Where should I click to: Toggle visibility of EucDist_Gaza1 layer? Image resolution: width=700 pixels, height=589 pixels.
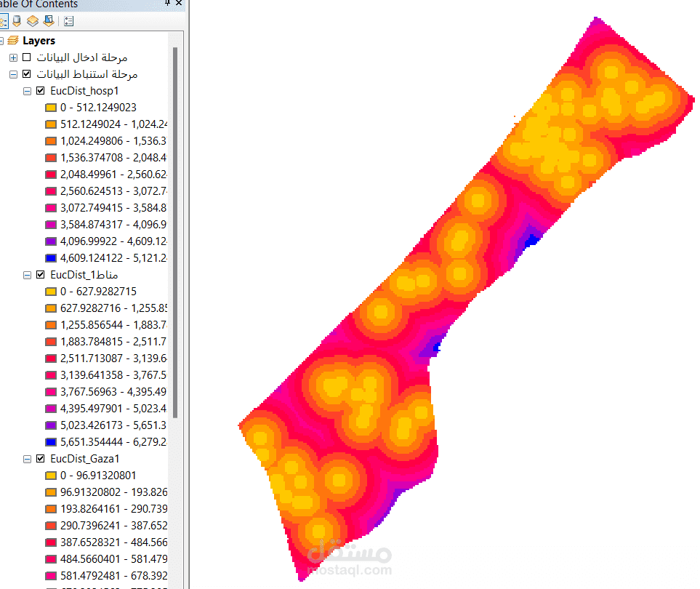tap(41, 459)
